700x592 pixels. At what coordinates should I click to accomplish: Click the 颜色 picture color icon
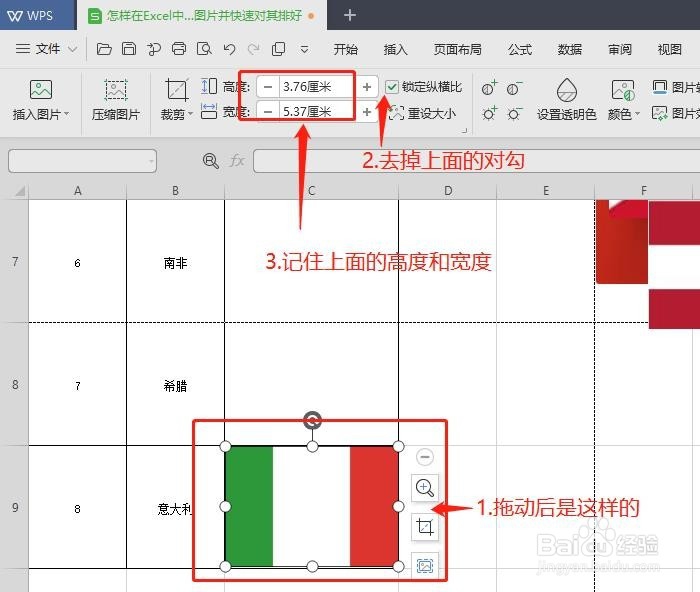tap(623, 90)
